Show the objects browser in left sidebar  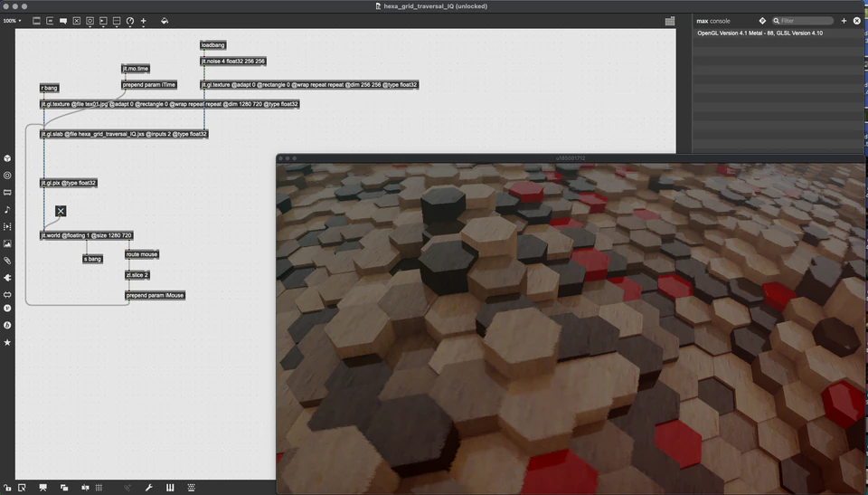pyautogui.click(x=7, y=158)
